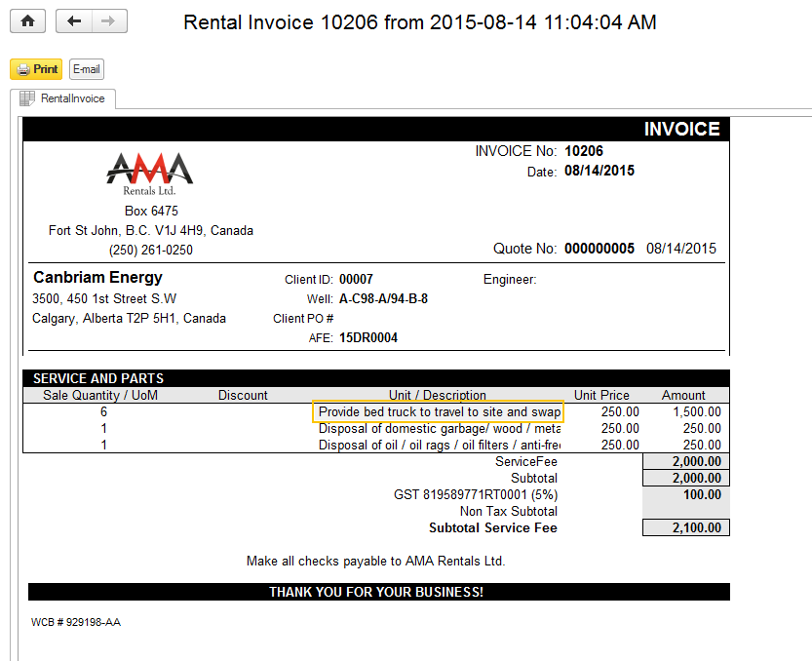Click the Box 6475 address line
The height and width of the screenshot is (661, 812).
[151, 211]
